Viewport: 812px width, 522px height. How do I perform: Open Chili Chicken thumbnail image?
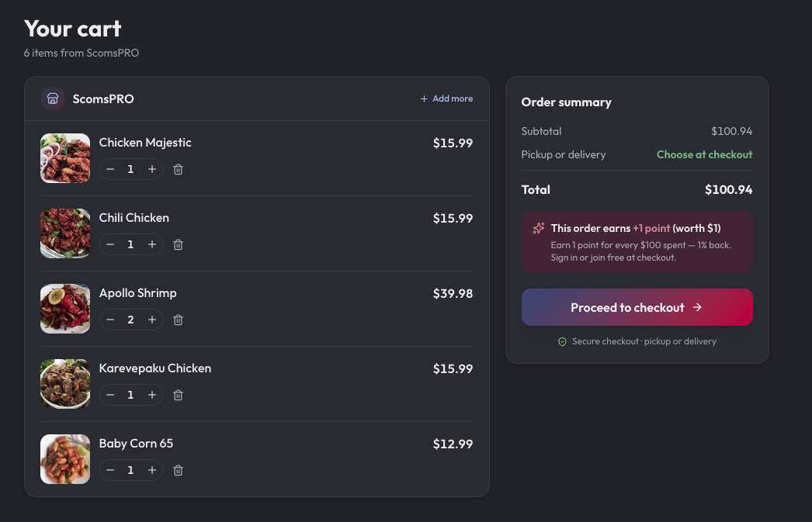[65, 233]
